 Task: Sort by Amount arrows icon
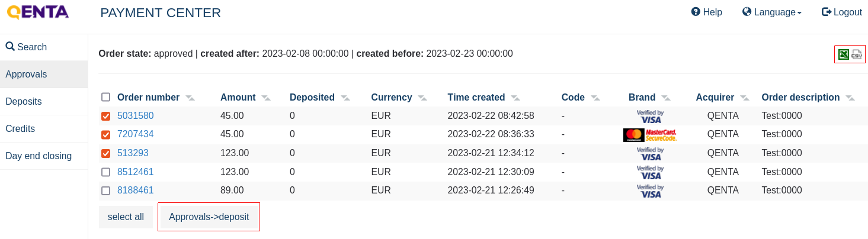tap(266, 98)
